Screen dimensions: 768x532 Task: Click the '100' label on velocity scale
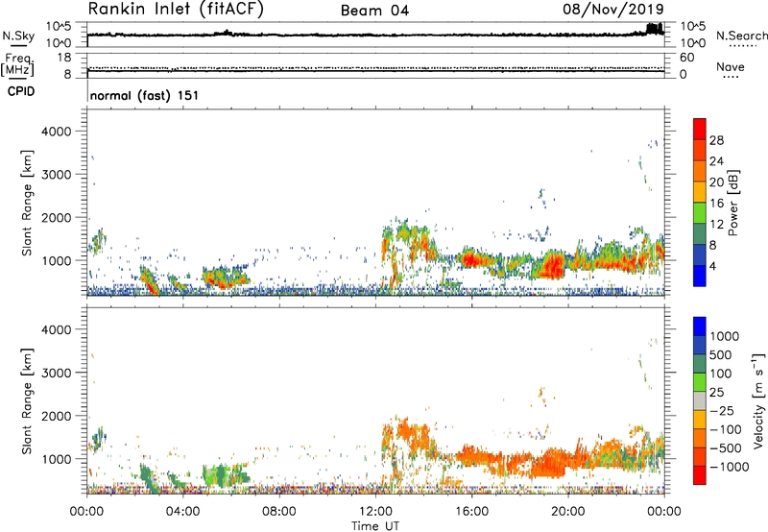click(721, 374)
